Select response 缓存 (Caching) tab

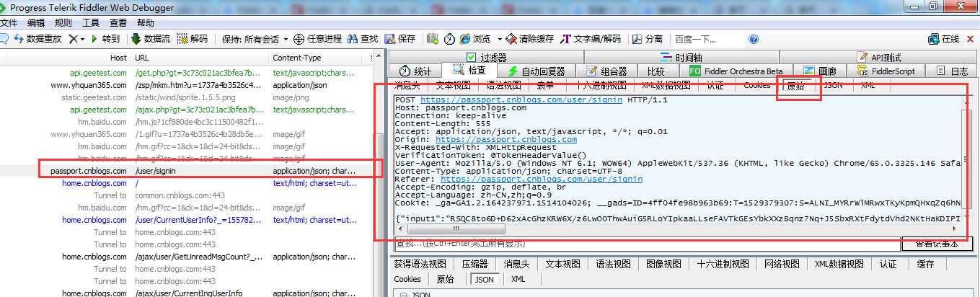926,264
